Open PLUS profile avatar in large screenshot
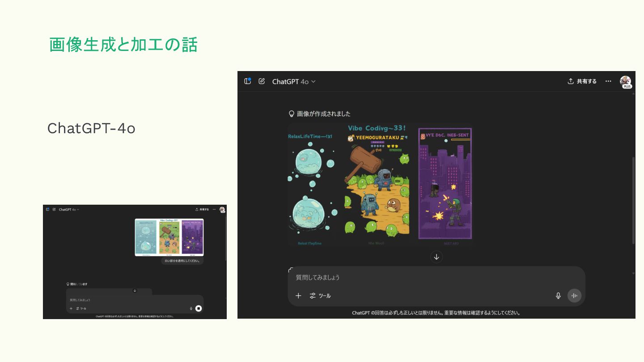The width and height of the screenshot is (644, 362). [x=626, y=82]
